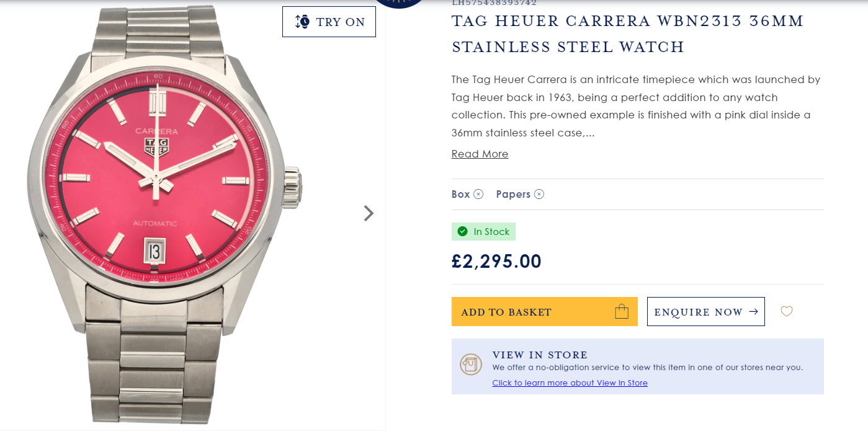Screen dimensions: 868x447
Task: Expand the description with Read More
Action: pyautogui.click(x=480, y=154)
